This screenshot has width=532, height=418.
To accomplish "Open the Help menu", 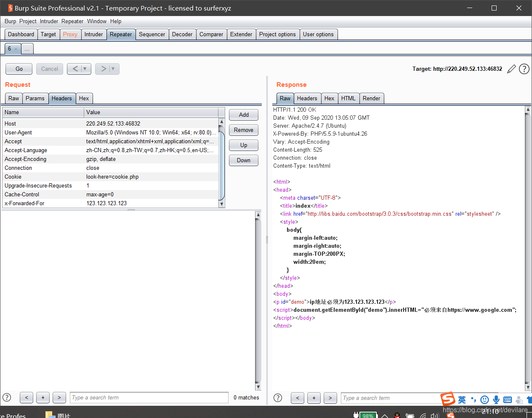I will pos(116,21).
